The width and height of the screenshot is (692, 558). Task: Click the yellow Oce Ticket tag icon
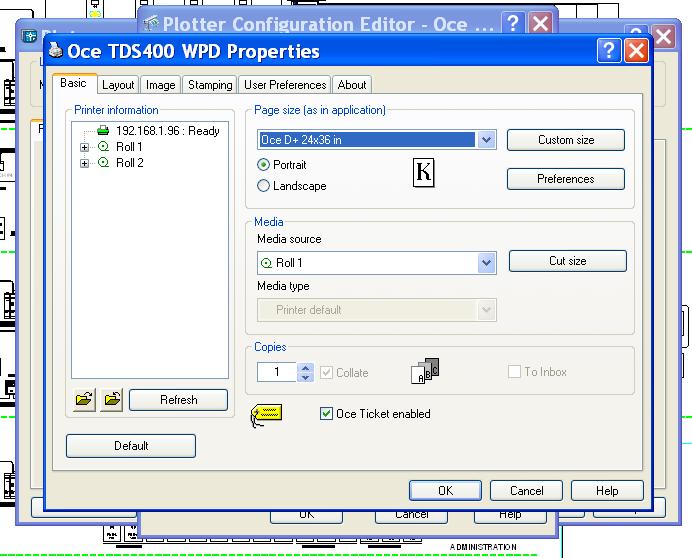point(266,415)
